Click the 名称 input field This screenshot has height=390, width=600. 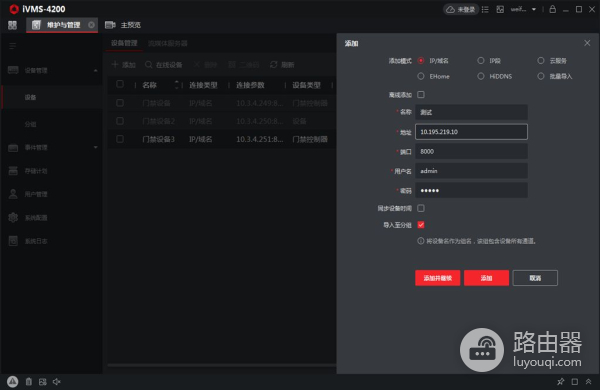(x=471, y=112)
